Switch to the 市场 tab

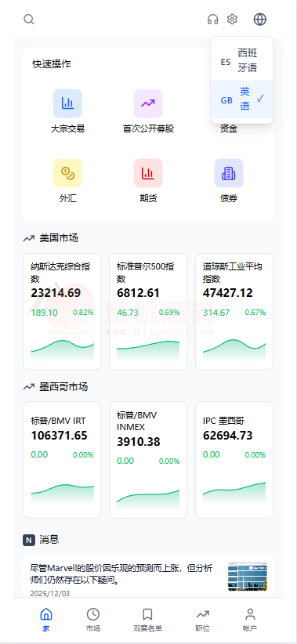(x=92, y=620)
